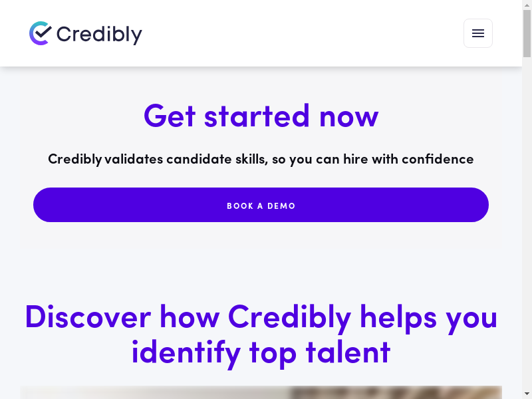Click the word "Discover" in the purple heading
The image size is (532, 399).
point(88,317)
